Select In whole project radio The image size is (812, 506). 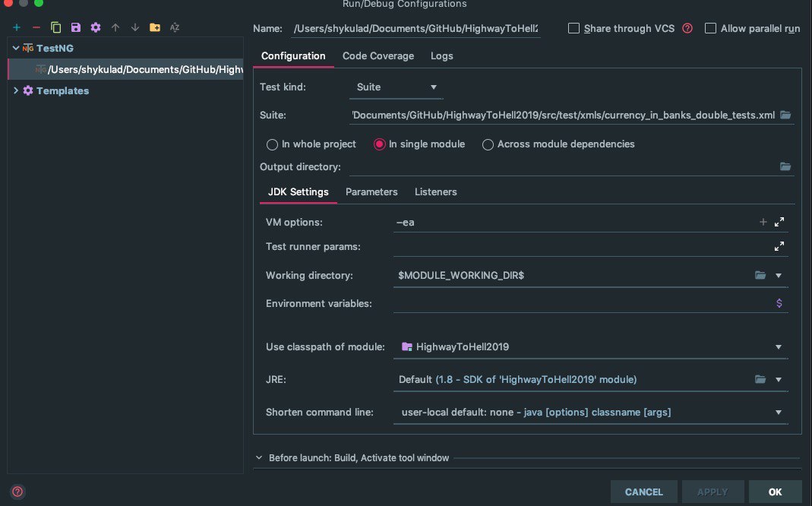(272, 144)
